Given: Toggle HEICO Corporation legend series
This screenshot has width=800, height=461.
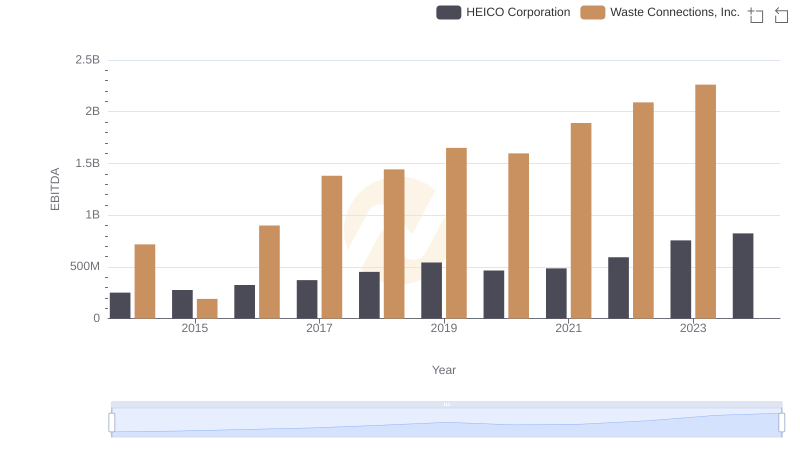Looking at the screenshot, I should (503, 12).
